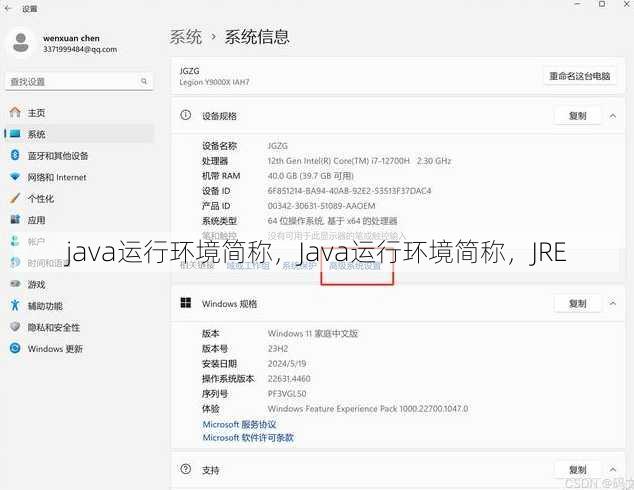Click the back arrow in Settings title bar
The image size is (634, 490).
coord(8,8)
